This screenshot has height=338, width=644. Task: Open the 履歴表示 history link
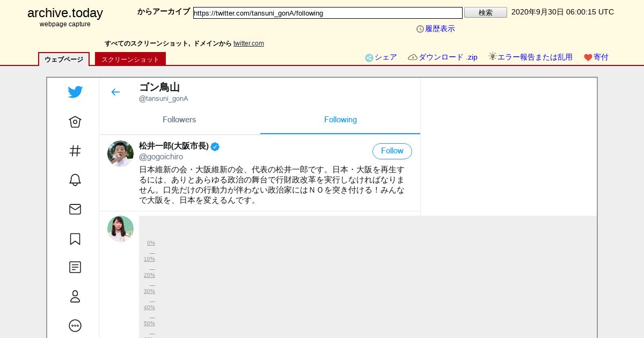pos(440,29)
